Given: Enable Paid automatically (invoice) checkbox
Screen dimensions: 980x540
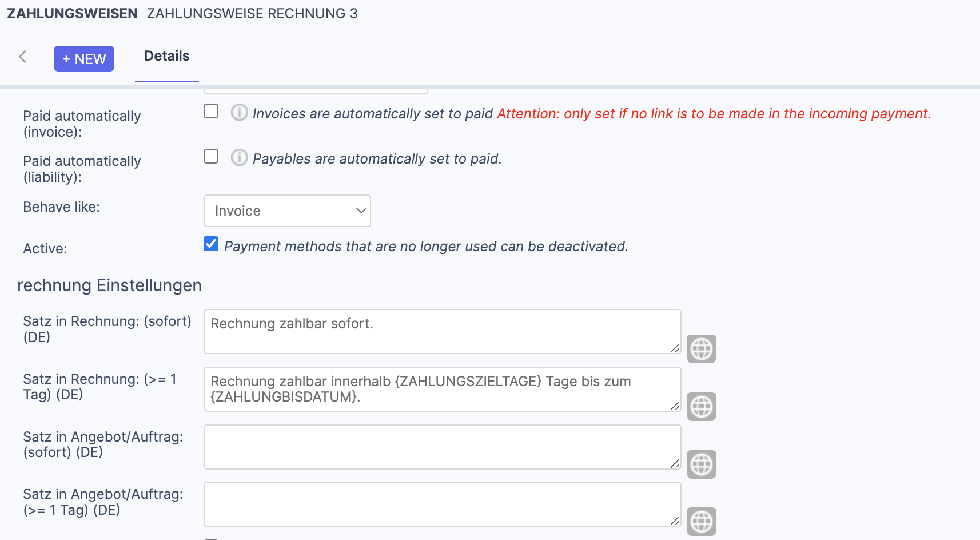Looking at the screenshot, I should [211, 111].
